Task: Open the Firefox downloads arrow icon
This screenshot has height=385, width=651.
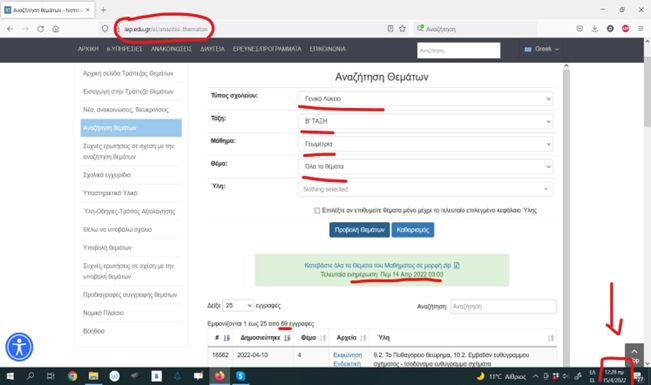Action: [x=595, y=29]
